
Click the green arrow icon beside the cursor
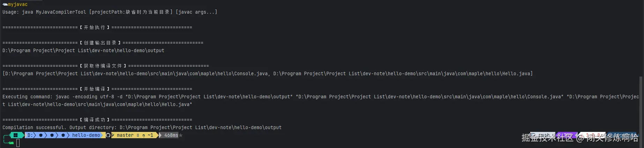pos(10,142)
